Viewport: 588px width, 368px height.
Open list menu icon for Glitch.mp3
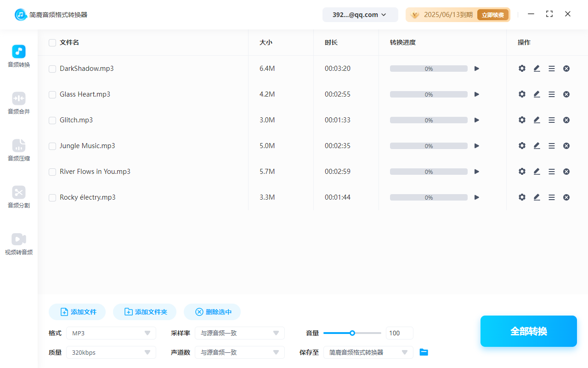pos(552,120)
